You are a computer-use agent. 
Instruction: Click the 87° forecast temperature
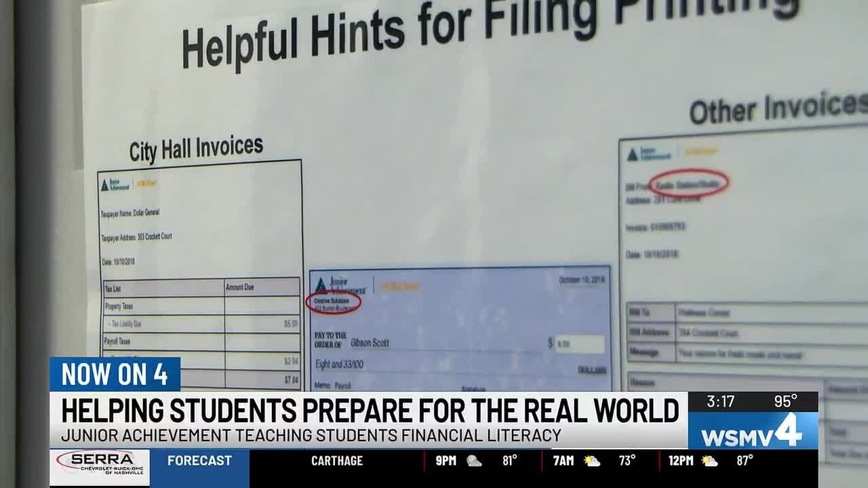tap(745, 461)
